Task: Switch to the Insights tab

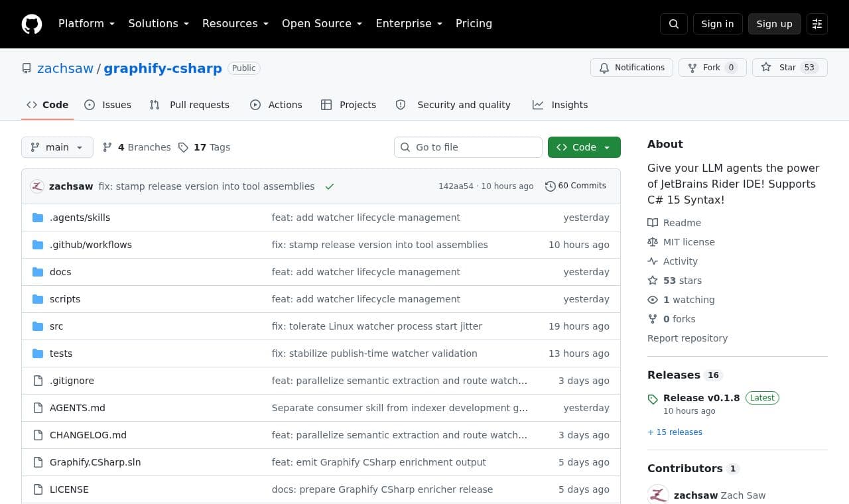Action: (560, 105)
